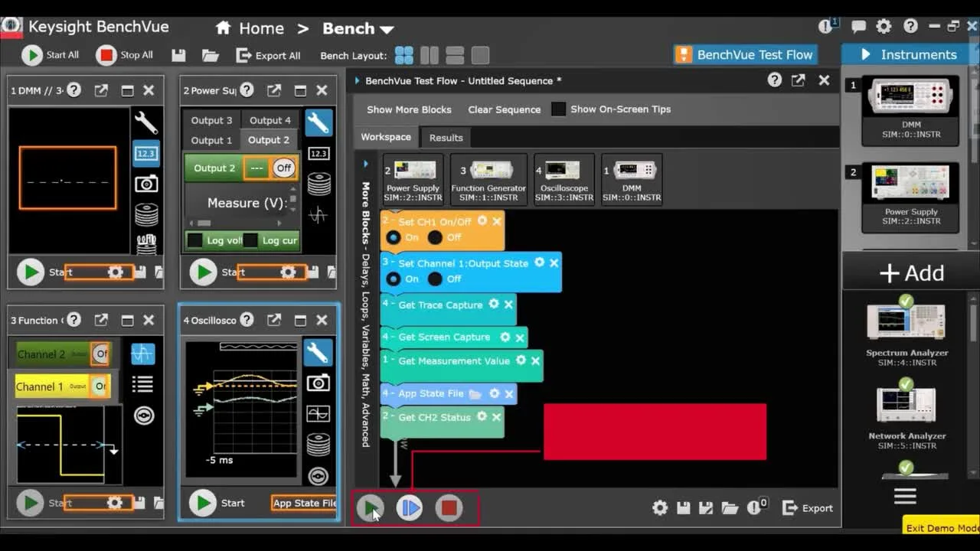Click Clear Sequence
This screenshot has height=551, width=980.
[504, 109]
